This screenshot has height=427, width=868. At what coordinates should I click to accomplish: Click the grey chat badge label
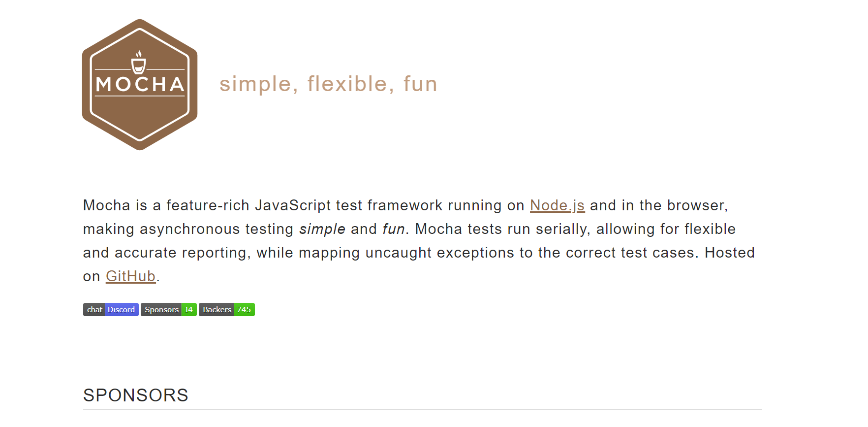[x=94, y=310]
